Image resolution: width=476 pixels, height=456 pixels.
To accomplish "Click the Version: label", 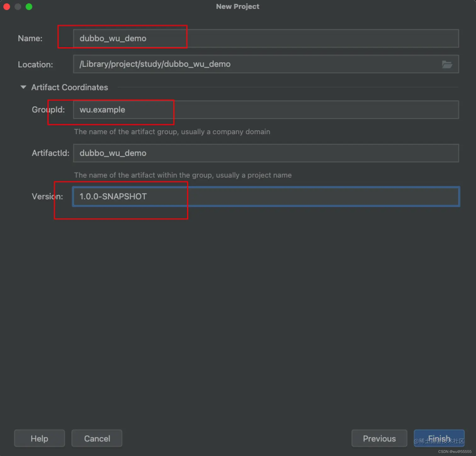I will coord(47,197).
